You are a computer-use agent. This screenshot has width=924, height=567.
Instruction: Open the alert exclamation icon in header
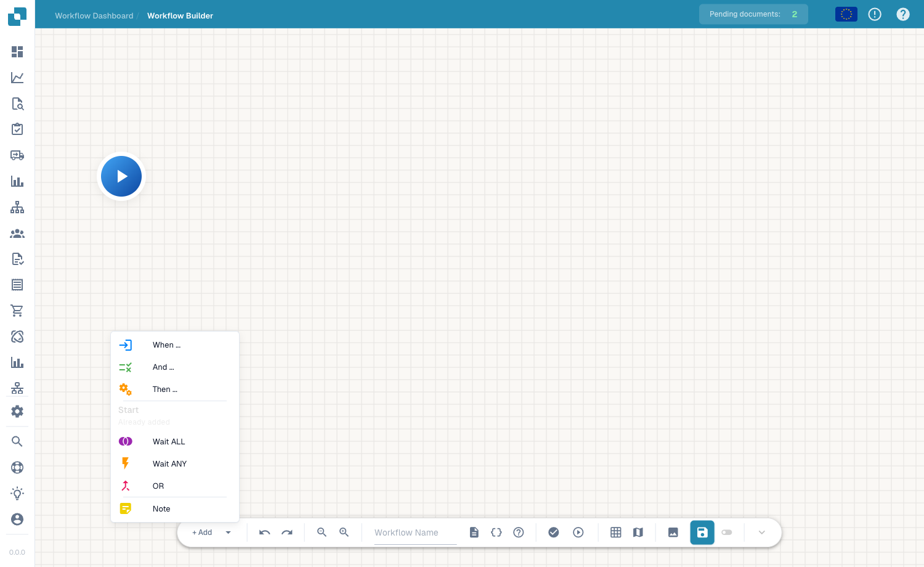point(875,14)
